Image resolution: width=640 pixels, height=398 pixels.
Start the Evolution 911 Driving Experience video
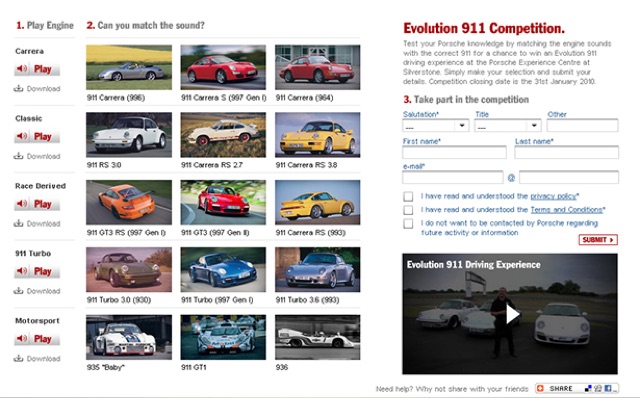click(x=512, y=314)
